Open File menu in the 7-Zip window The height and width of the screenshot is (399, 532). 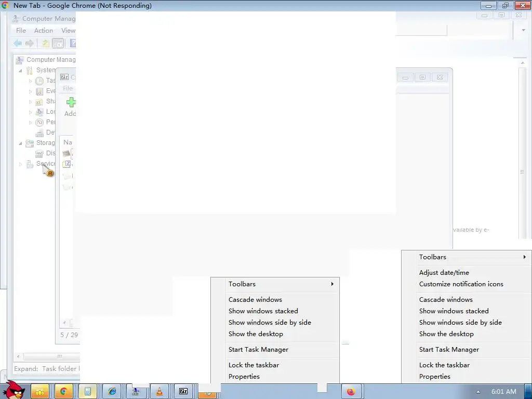point(68,88)
